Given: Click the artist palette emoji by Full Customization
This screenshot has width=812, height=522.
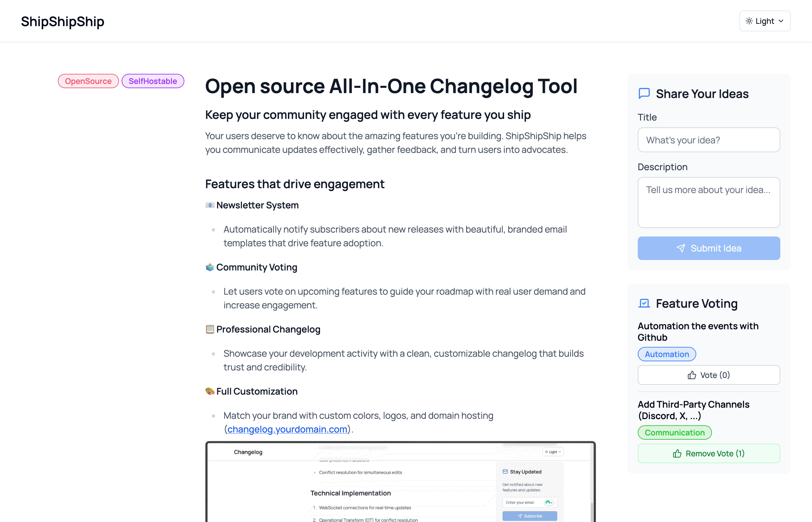Looking at the screenshot, I should tap(210, 391).
